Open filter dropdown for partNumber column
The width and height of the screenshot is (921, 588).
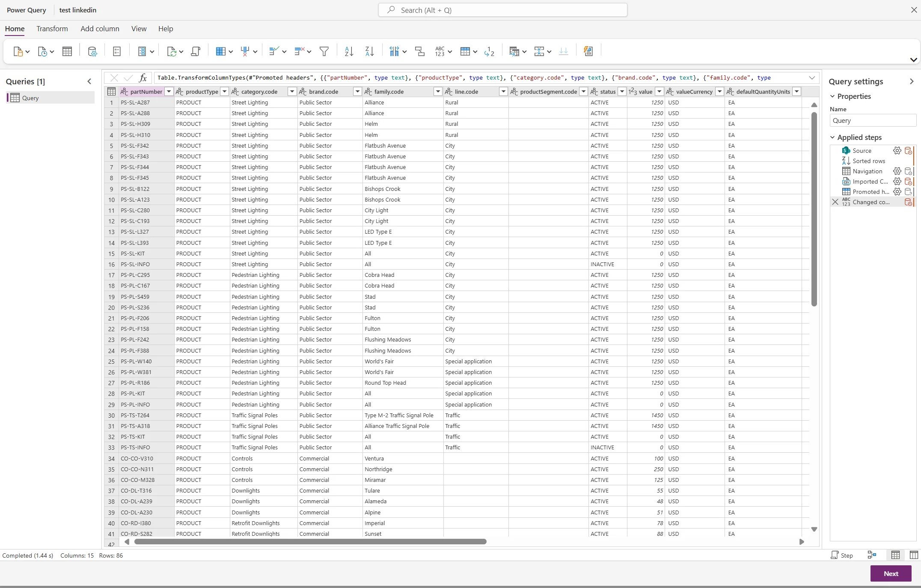[169, 92]
